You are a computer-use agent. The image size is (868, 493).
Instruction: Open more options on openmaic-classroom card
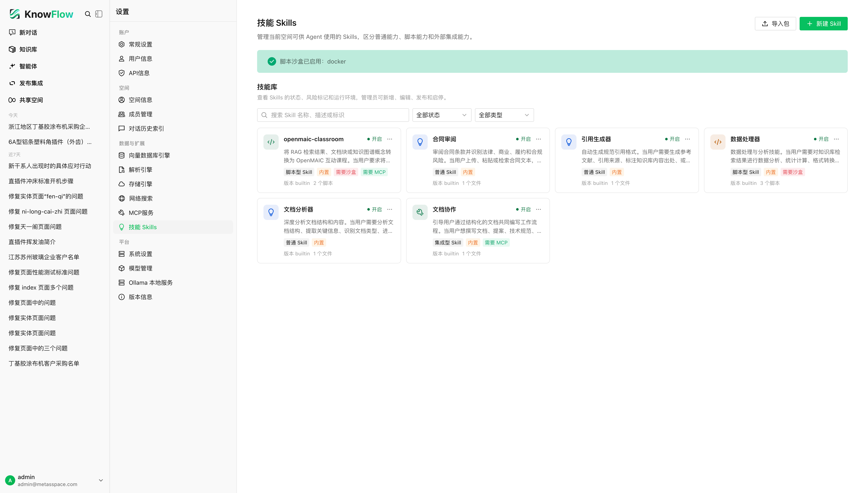pyautogui.click(x=390, y=139)
